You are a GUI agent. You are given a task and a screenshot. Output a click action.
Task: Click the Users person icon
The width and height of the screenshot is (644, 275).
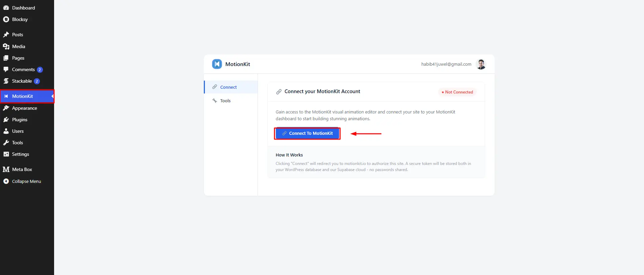(x=6, y=131)
